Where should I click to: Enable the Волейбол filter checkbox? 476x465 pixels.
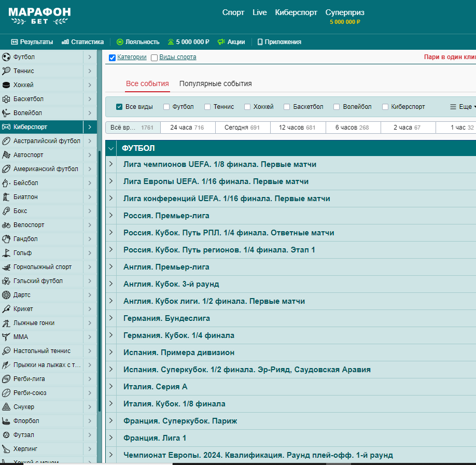(337, 107)
